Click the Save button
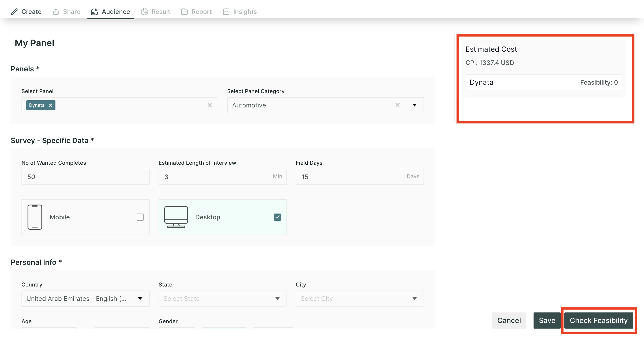 click(547, 320)
